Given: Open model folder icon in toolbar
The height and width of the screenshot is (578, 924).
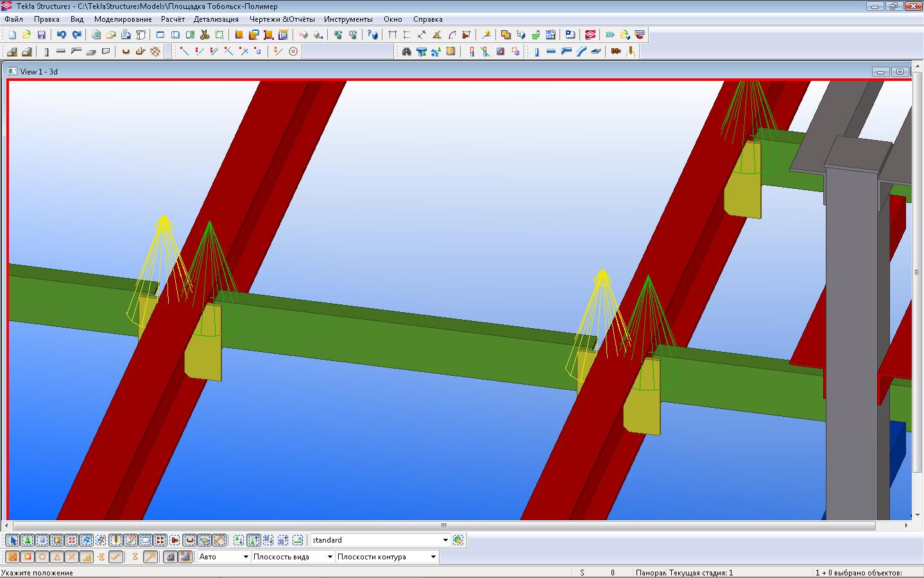Looking at the screenshot, I should [26, 35].
